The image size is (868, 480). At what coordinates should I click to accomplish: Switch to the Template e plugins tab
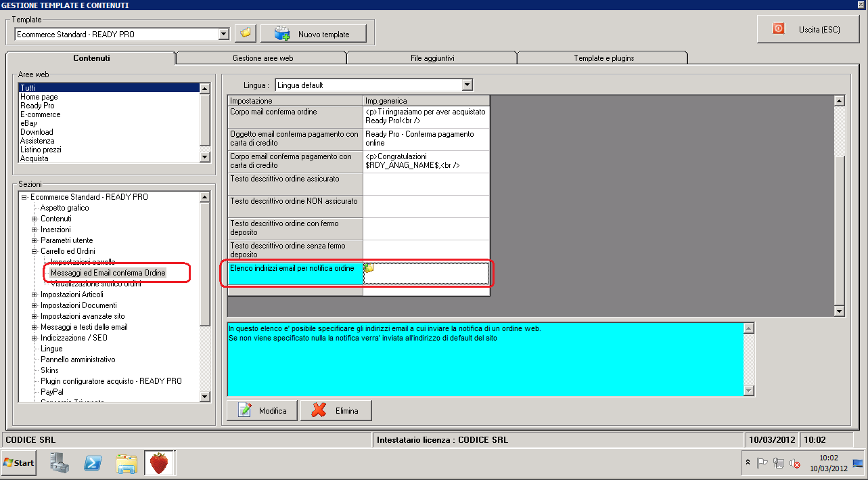click(603, 58)
